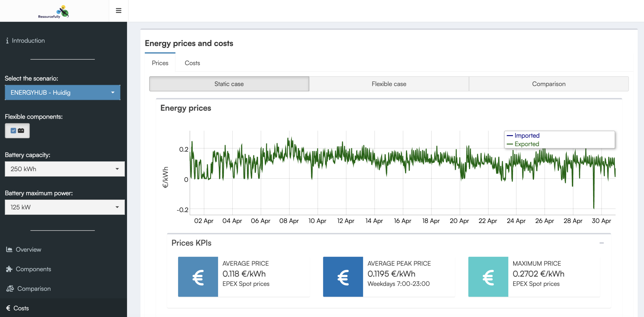Expand the Battery maximum power 125 kW dropdown
The width and height of the screenshot is (644, 317).
pyautogui.click(x=64, y=207)
